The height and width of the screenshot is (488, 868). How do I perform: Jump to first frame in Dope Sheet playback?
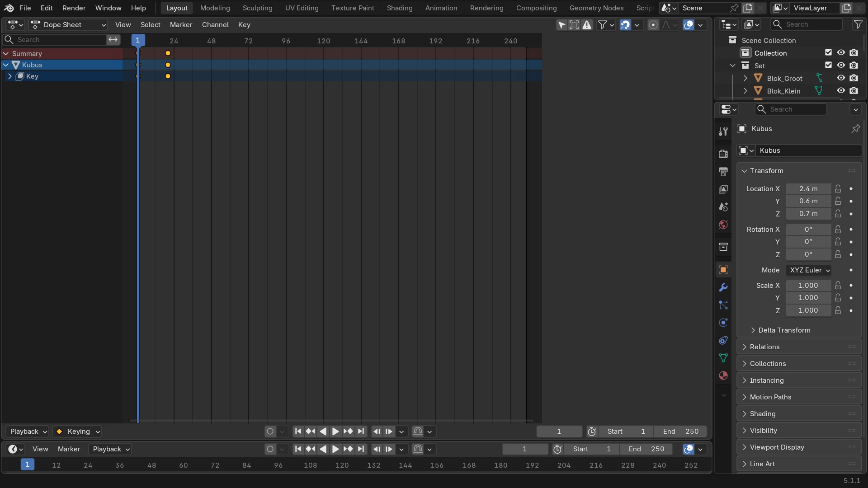coord(298,432)
